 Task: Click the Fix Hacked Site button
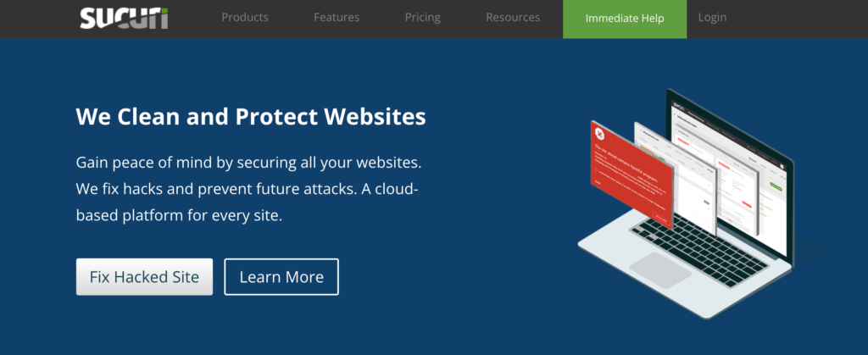click(x=144, y=276)
